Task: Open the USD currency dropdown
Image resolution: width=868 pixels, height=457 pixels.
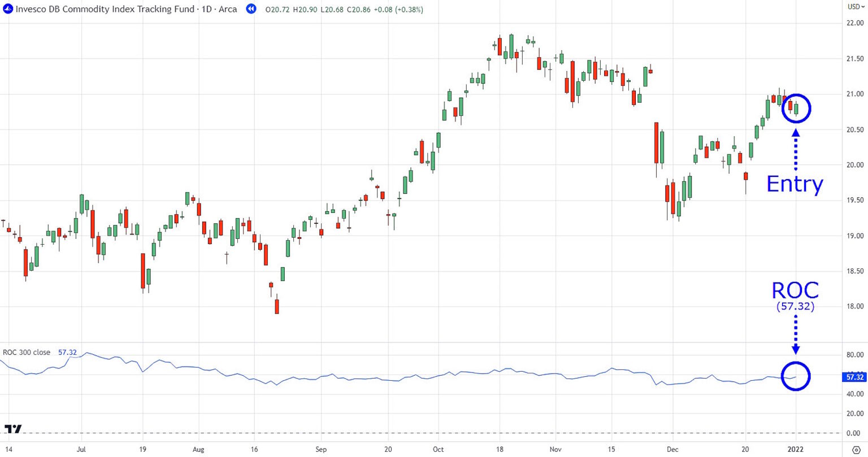Action: click(x=854, y=7)
